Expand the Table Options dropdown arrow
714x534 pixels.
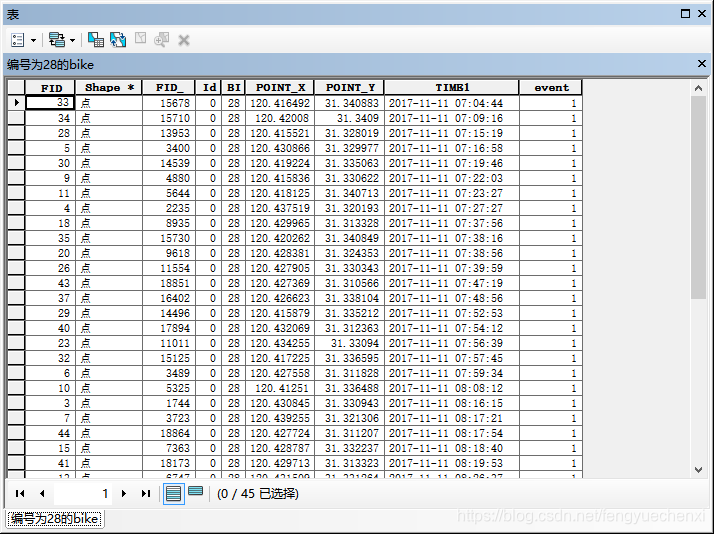tap(33, 41)
